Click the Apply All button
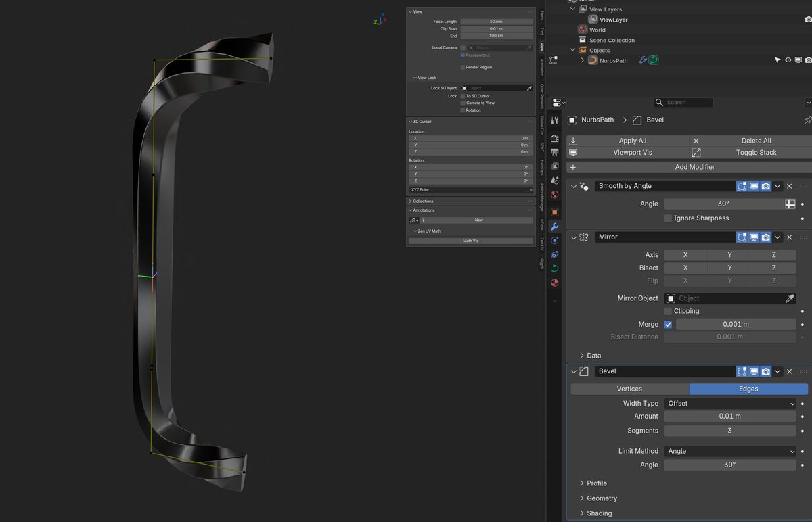The height and width of the screenshot is (522, 812). pyautogui.click(x=628, y=141)
